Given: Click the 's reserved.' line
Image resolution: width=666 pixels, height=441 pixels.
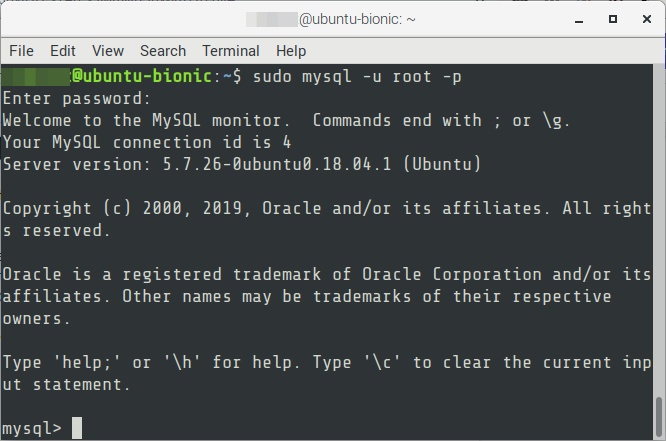Looking at the screenshot, I should [56, 231].
